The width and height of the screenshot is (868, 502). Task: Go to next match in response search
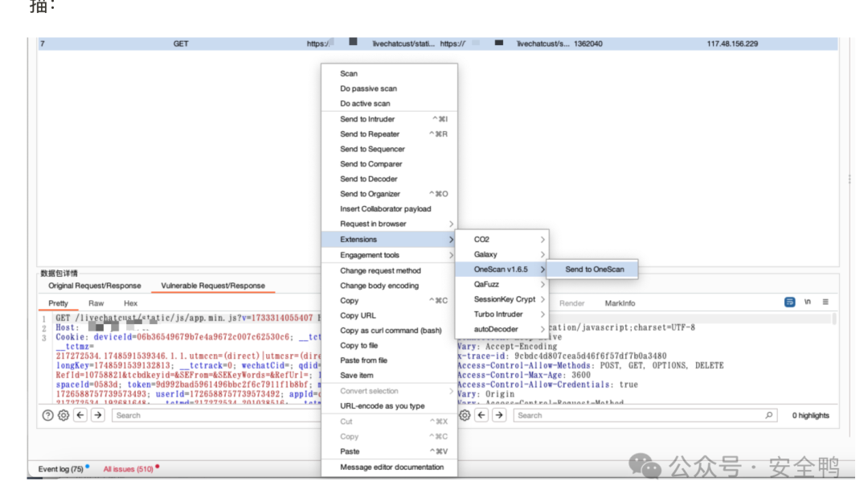[x=499, y=415]
